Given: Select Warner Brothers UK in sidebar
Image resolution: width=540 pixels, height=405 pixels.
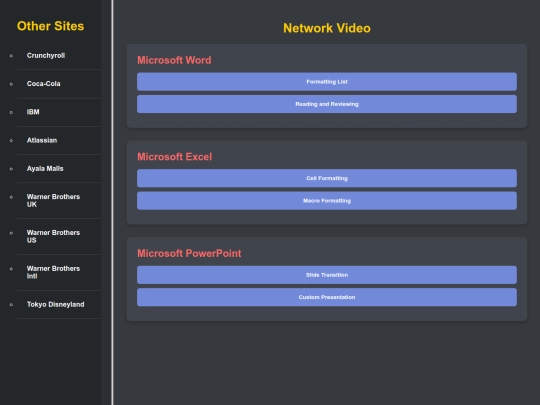Looking at the screenshot, I should (x=53, y=200).
